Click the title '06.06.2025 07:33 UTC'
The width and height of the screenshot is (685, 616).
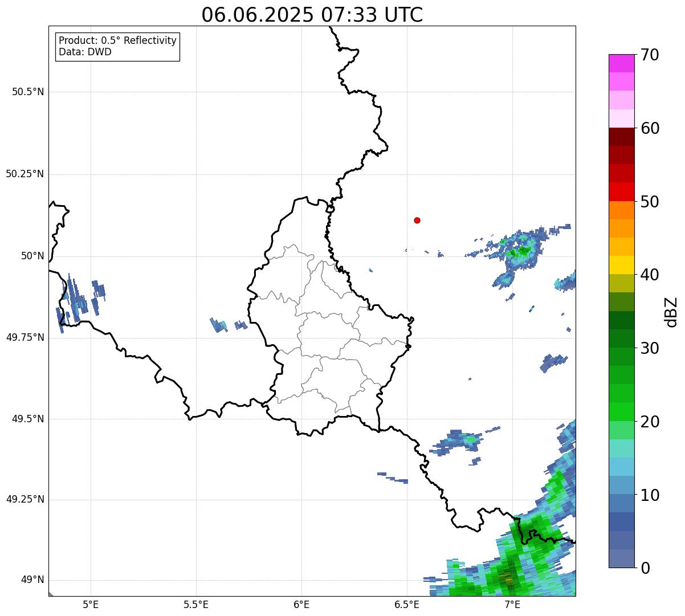tap(312, 15)
